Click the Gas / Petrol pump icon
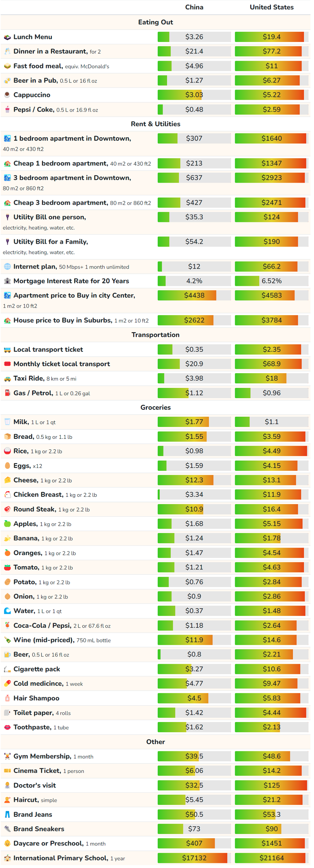The height and width of the screenshot is (868, 314). (7, 393)
